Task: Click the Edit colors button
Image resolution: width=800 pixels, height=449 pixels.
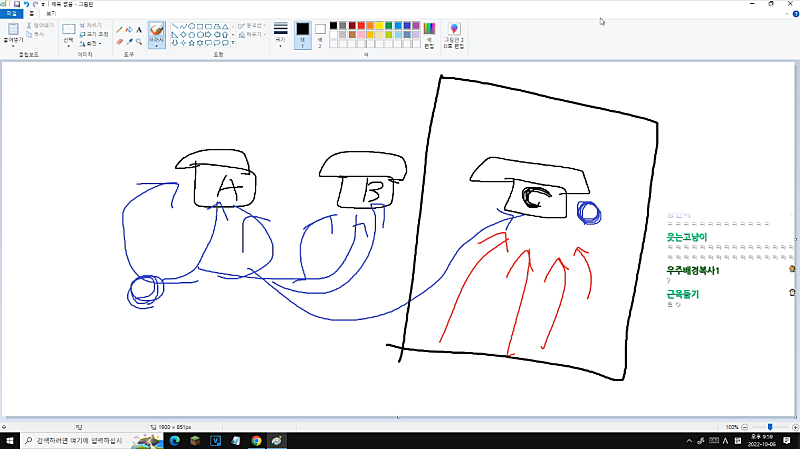Action: tap(430, 35)
